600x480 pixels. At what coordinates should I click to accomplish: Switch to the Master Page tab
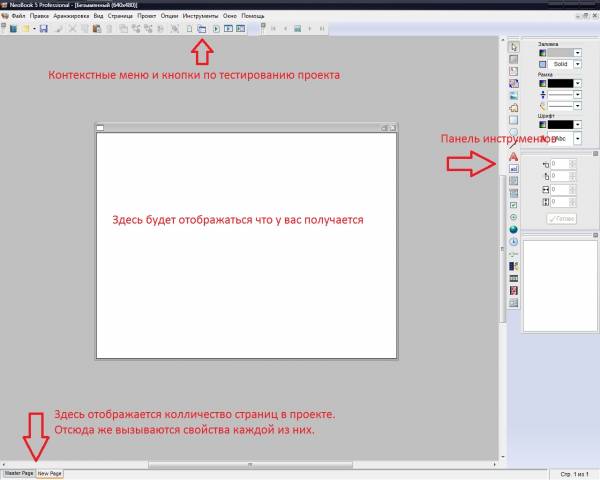pos(18,473)
